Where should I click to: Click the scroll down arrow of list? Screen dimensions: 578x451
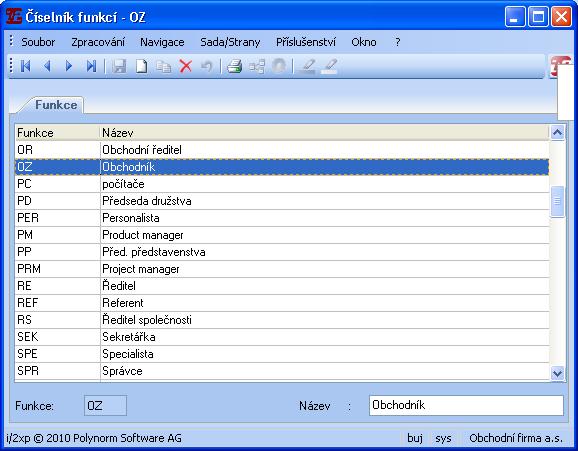click(557, 373)
